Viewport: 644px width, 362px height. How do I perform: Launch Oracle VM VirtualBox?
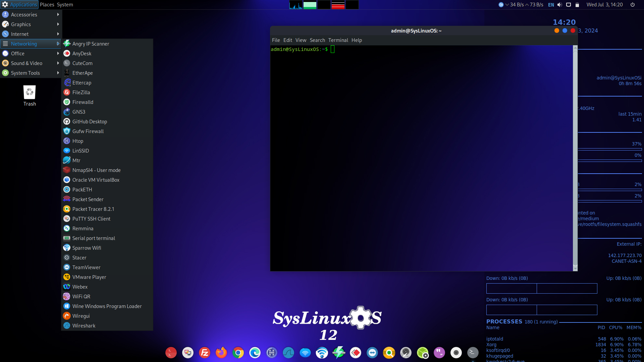point(107,180)
